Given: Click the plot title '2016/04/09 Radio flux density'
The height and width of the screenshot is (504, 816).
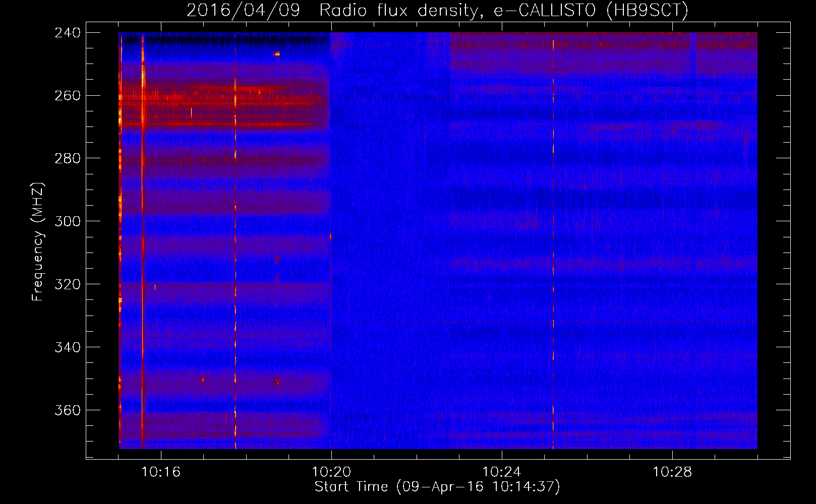Looking at the screenshot, I should (x=437, y=10).
